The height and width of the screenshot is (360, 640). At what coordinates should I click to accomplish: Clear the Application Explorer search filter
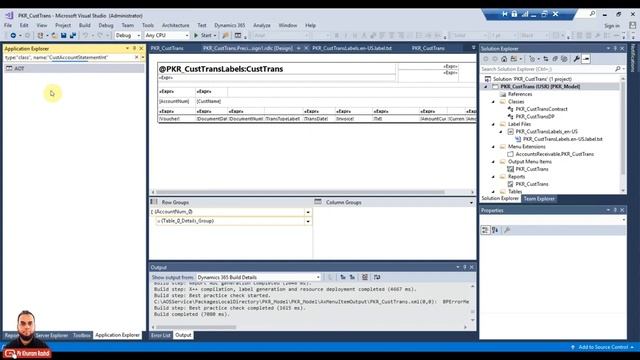pos(137,58)
